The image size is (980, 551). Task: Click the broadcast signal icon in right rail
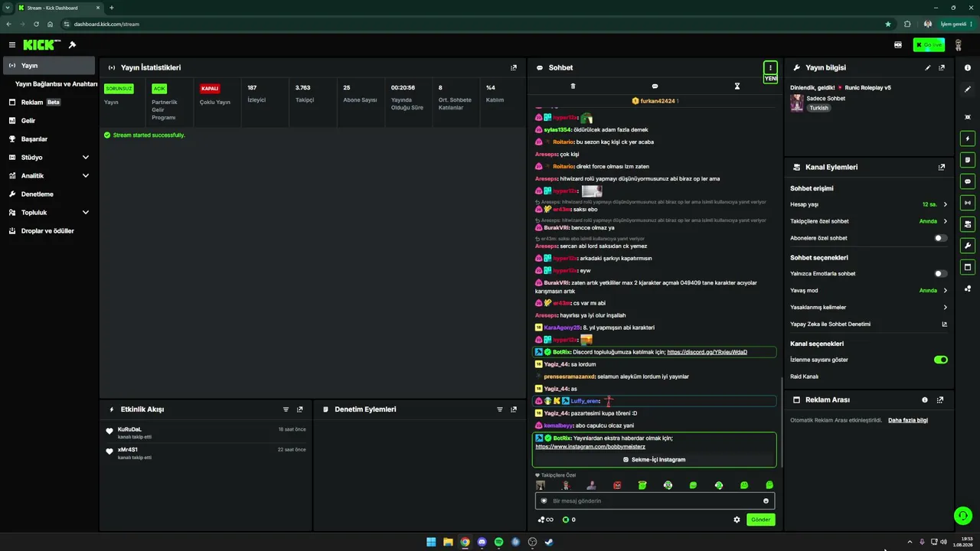(x=968, y=203)
